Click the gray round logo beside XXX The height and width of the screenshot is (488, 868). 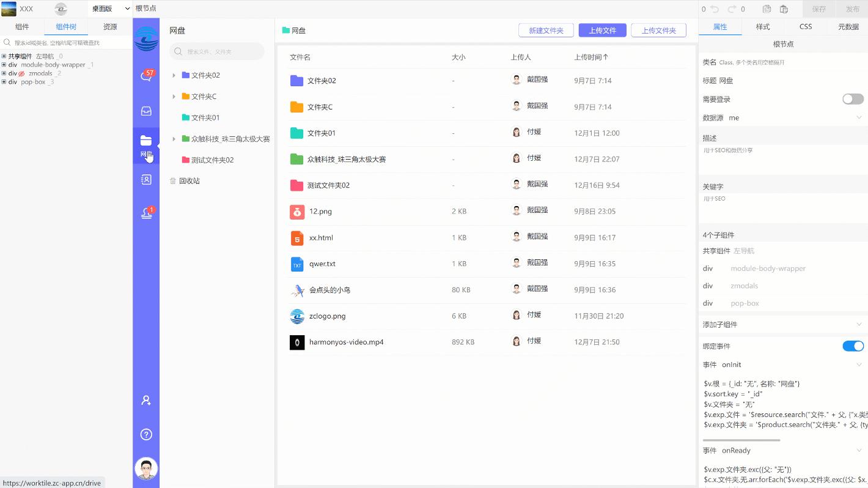pos(61,9)
